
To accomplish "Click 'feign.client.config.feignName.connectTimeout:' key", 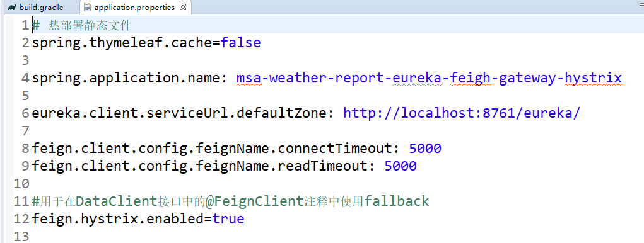I will coord(216,149).
